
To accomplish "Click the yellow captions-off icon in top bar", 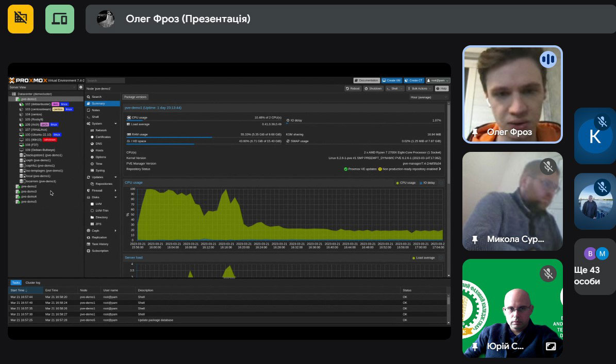I will [21, 19].
